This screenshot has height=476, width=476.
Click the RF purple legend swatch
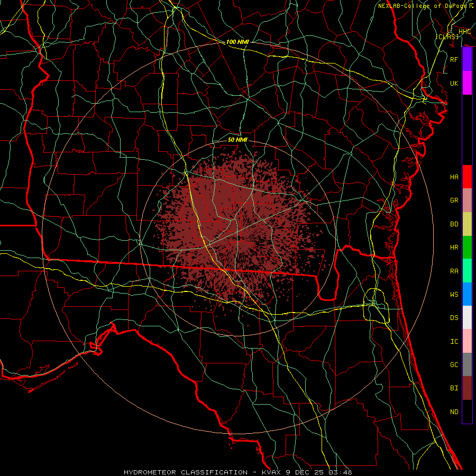coord(467,59)
